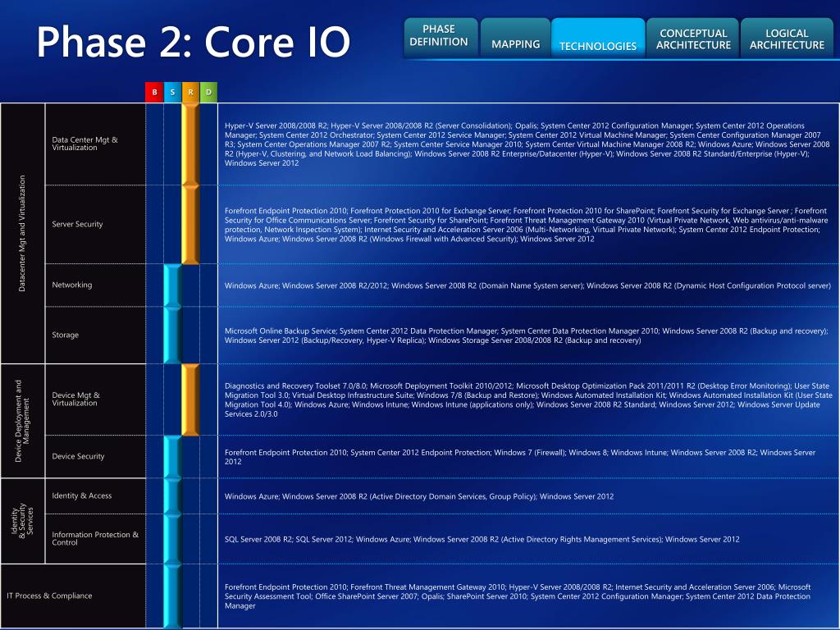Click the blue S level marker
The height and width of the screenshot is (630, 840).
click(x=172, y=92)
